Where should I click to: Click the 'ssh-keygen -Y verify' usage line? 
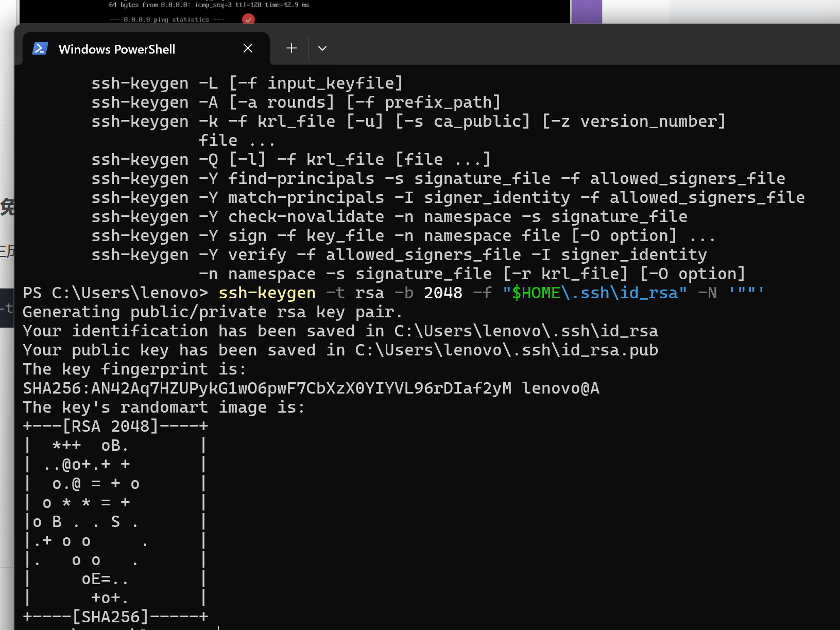click(x=399, y=255)
